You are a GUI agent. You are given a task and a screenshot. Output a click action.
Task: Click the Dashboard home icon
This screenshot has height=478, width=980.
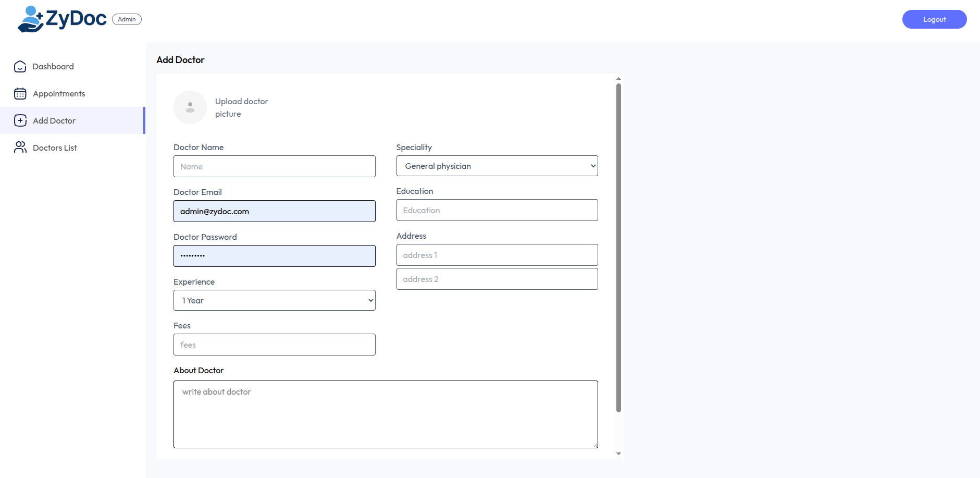pyautogui.click(x=20, y=67)
